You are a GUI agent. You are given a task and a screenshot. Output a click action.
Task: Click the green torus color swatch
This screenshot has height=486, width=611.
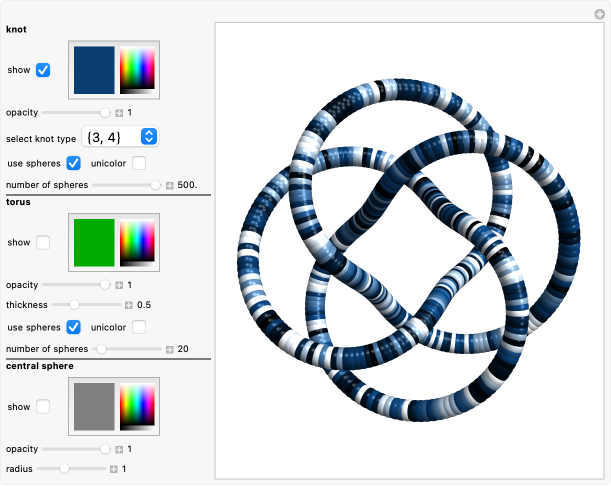[x=94, y=242]
